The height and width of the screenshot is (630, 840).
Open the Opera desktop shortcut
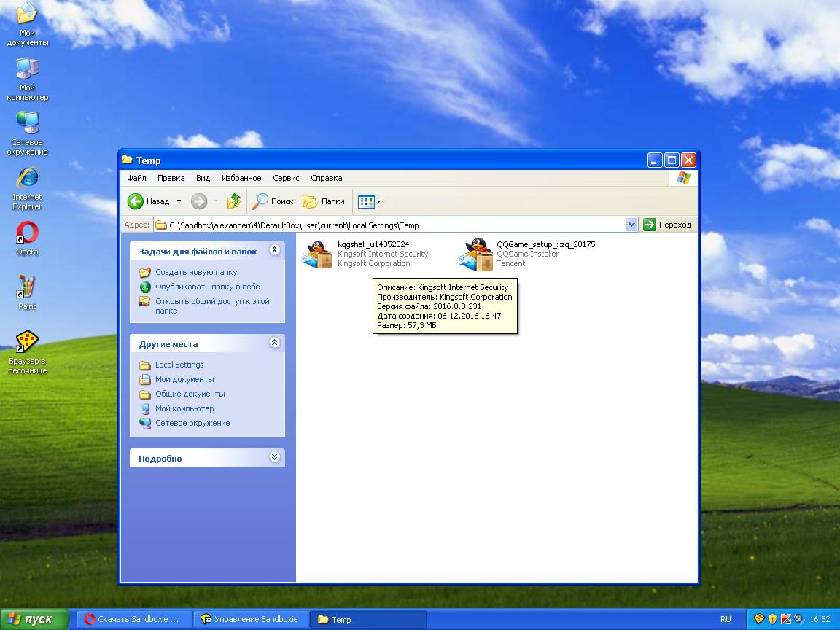pos(27,233)
